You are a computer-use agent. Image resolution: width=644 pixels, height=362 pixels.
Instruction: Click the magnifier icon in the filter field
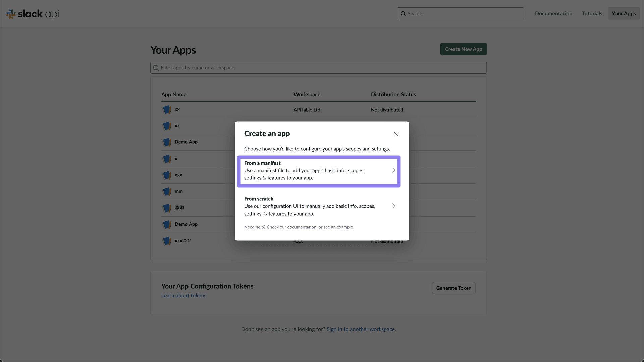[156, 68]
